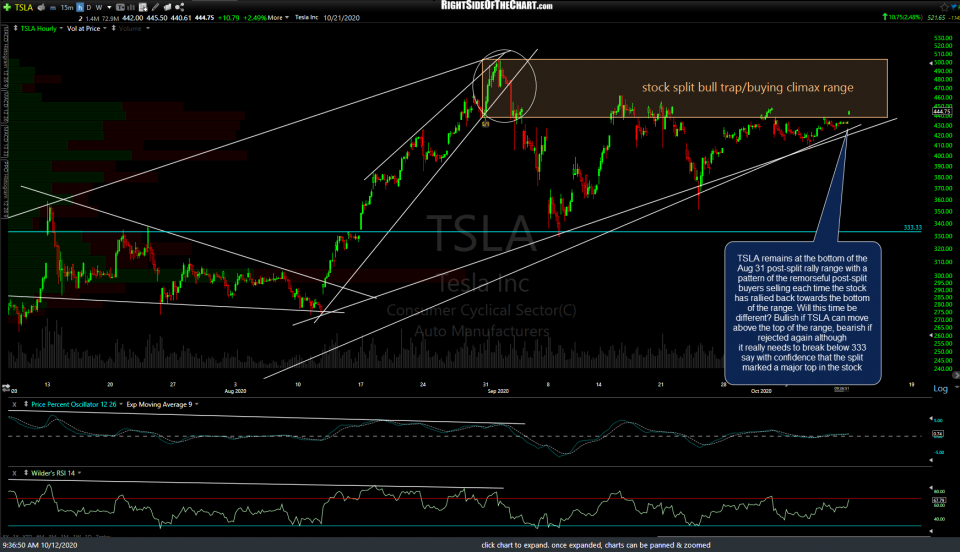The image size is (960, 552).
Task: Click the TSLA remains annotation callout
Action: pyautogui.click(x=802, y=313)
